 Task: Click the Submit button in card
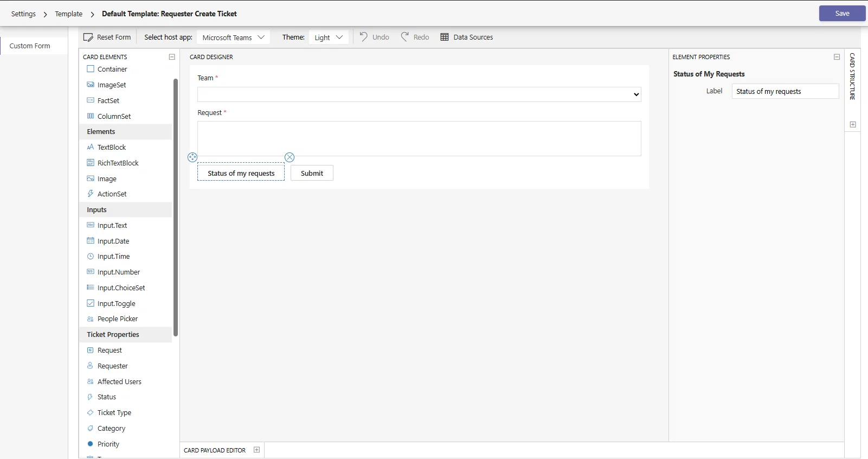[312, 173]
